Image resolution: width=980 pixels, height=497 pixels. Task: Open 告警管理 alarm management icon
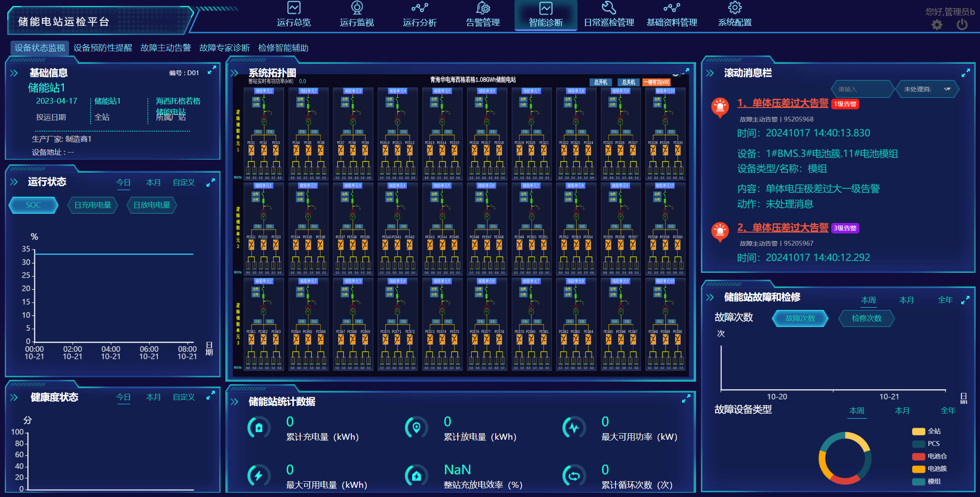483,8
